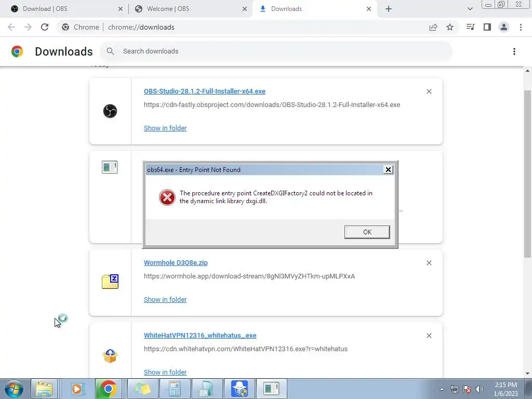
Task: Show the WhiteHatVPN file in its folder
Action: pyautogui.click(x=165, y=372)
